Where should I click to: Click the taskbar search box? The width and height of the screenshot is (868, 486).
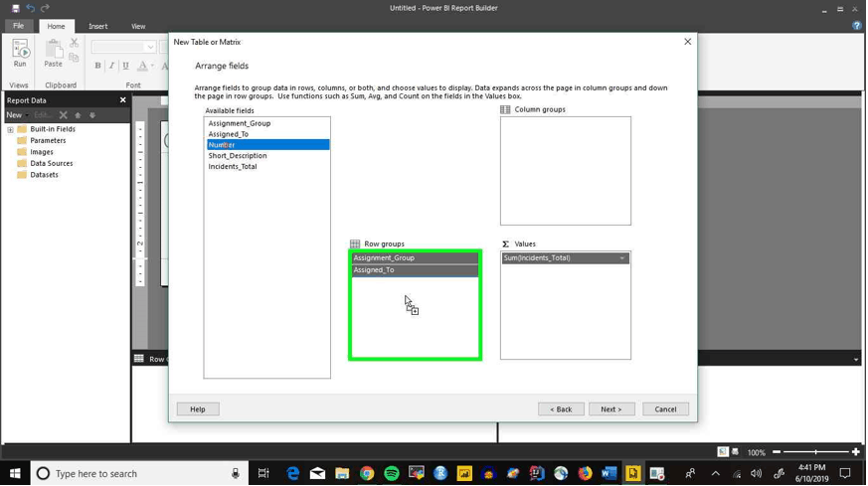(139, 474)
